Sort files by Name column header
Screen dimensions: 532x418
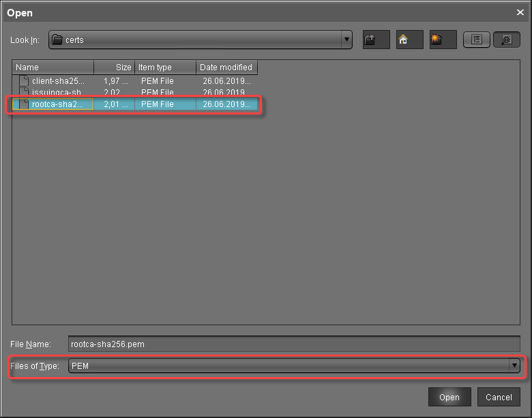tap(53, 68)
